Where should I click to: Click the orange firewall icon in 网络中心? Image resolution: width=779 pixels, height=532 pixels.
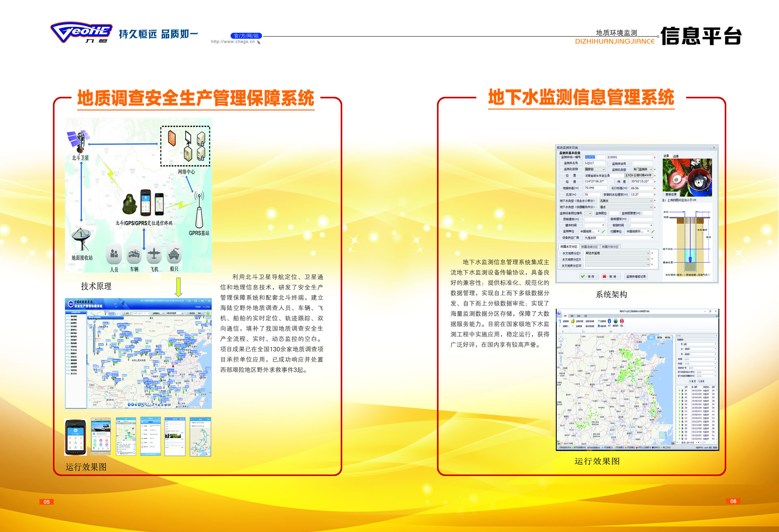tap(172, 138)
